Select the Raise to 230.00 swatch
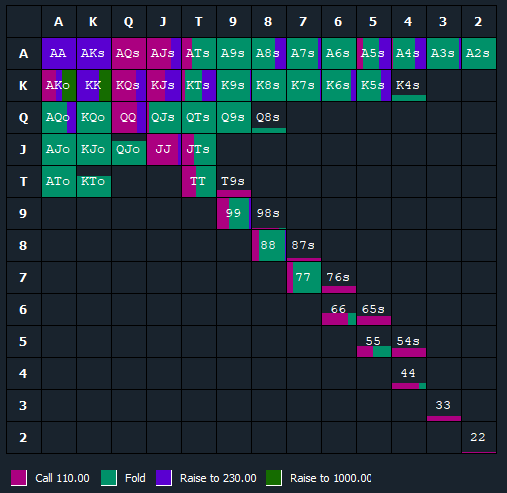 (164, 478)
